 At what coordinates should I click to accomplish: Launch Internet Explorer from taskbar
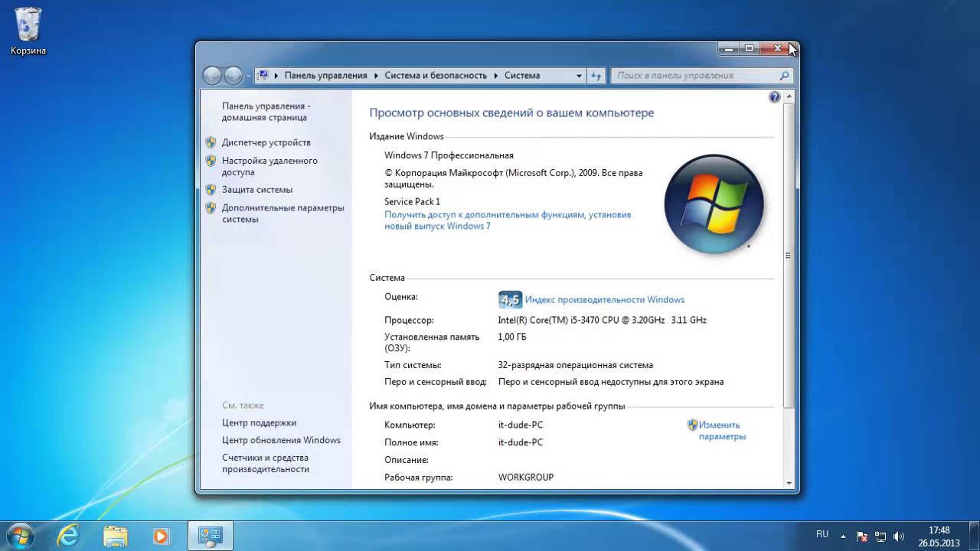[68, 536]
